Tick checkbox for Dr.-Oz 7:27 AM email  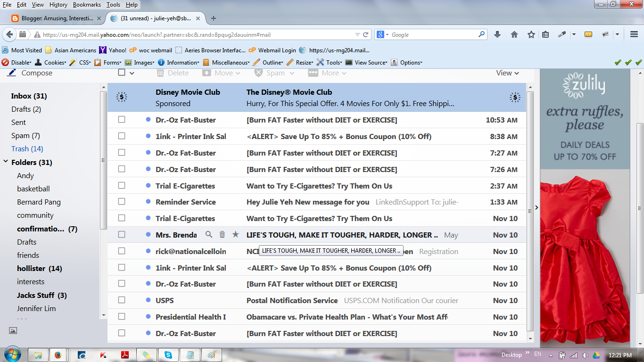pyautogui.click(x=122, y=153)
